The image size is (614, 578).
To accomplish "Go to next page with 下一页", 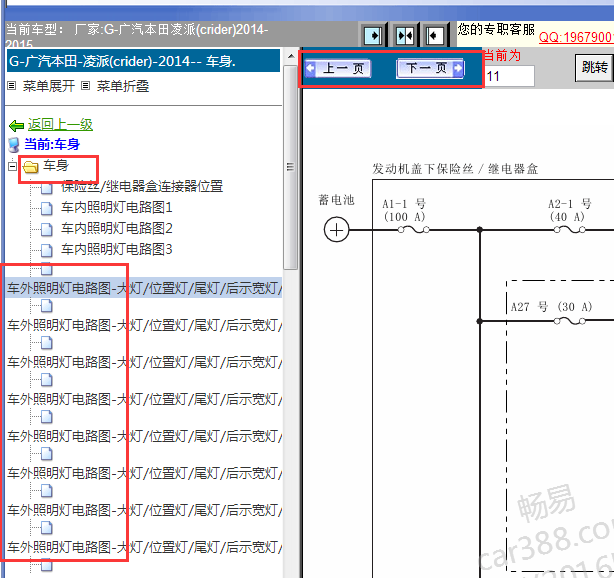I will click(x=430, y=68).
